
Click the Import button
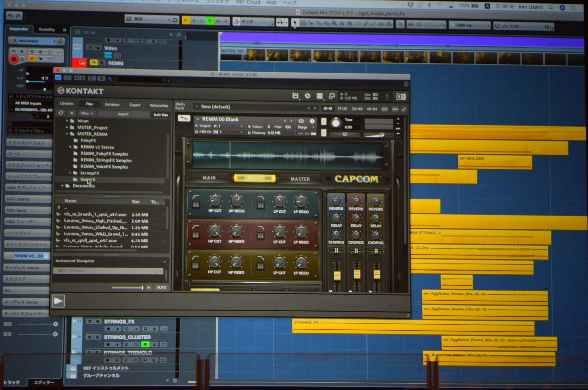[123, 114]
